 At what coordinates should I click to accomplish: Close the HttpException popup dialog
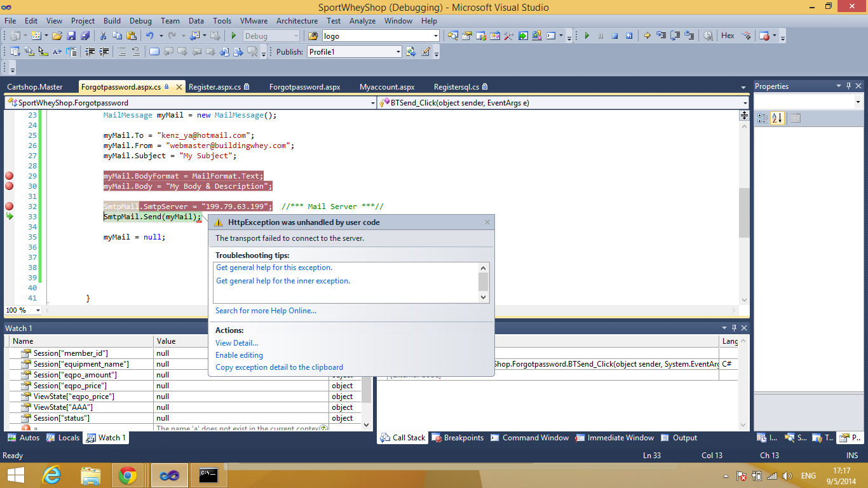tap(487, 222)
